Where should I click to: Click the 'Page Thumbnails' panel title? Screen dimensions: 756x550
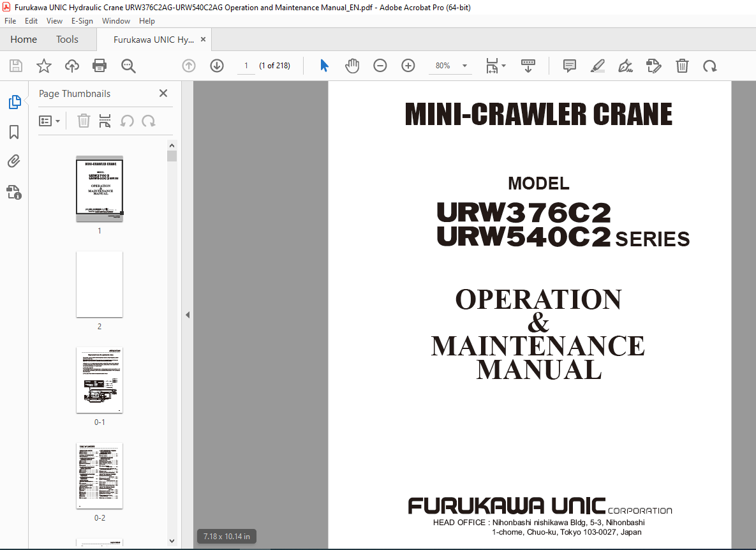[75, 94]
